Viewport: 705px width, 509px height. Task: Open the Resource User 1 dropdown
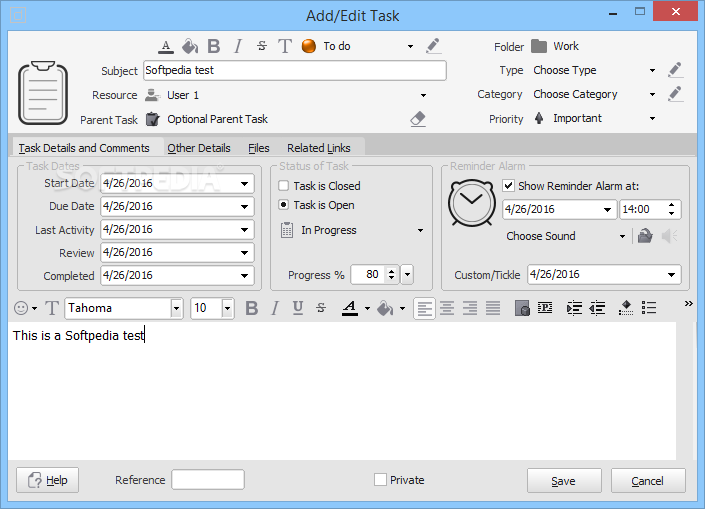(x=423, y=95)
